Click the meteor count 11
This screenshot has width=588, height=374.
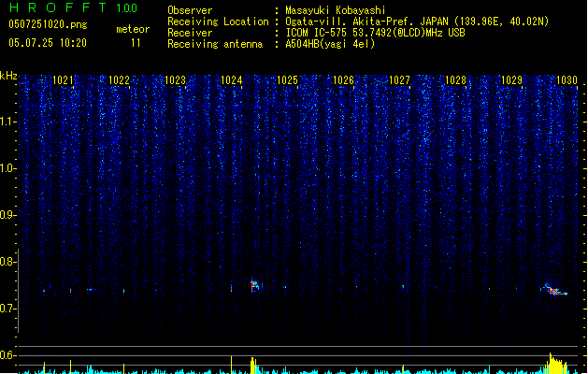click(136, 43)
